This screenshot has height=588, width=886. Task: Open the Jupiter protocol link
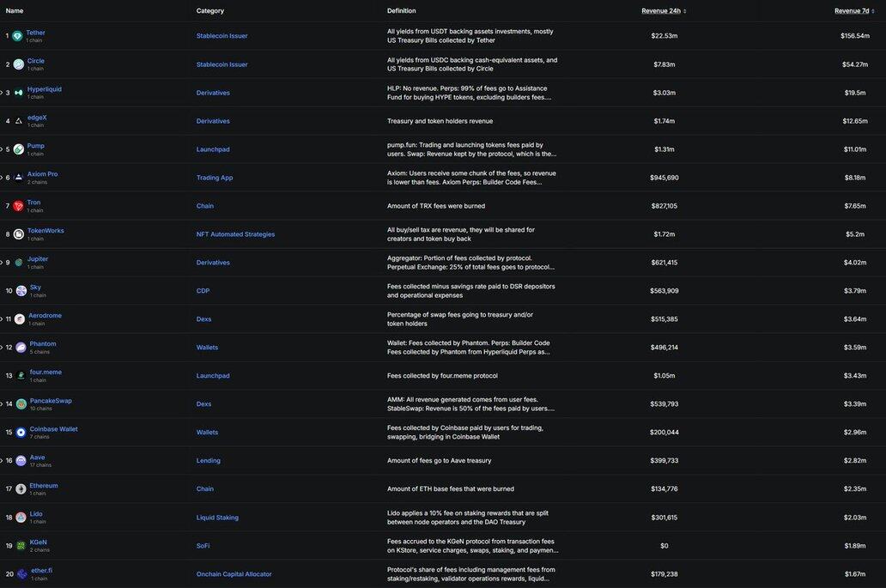coord(38,259)
